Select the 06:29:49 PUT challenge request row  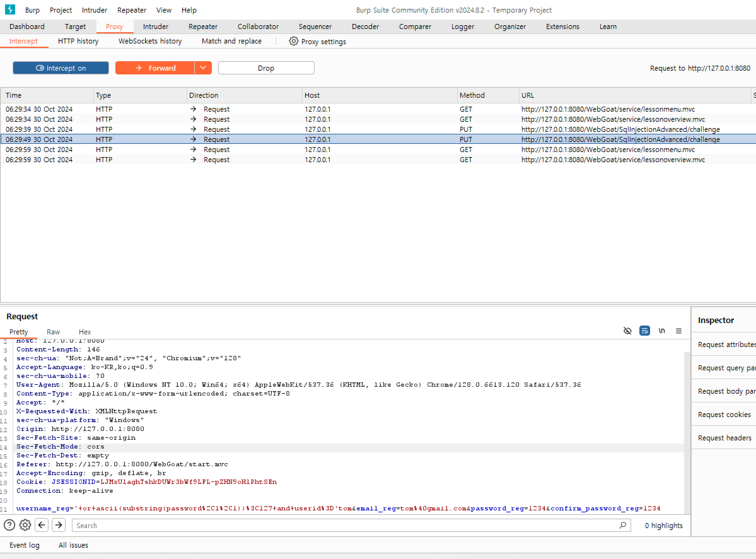[x=378, y=139]
